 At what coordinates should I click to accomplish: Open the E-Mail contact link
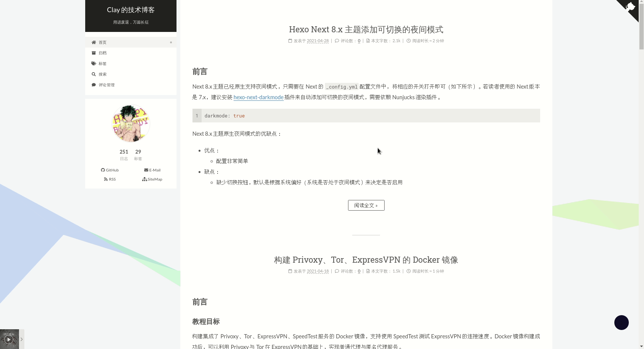(x=152, y=170)
